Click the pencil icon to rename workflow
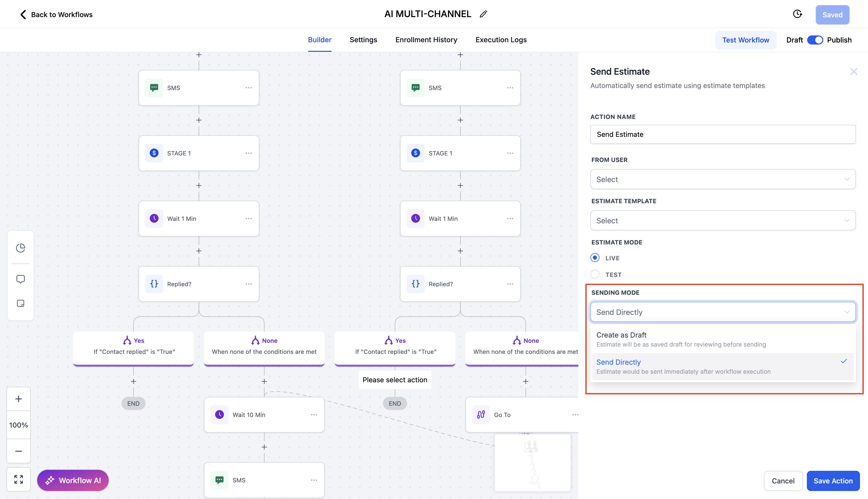The image size is (868, 499). tap(483, 14)
